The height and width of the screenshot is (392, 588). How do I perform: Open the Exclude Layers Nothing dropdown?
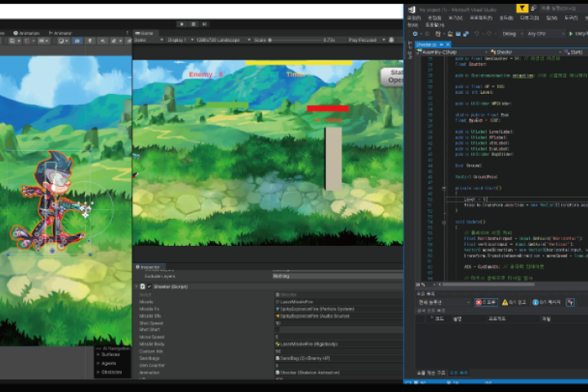point(337,276)
